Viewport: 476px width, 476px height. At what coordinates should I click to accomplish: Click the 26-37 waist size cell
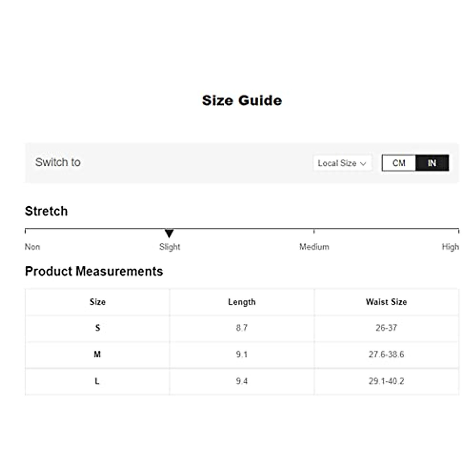tap(386, 328)
